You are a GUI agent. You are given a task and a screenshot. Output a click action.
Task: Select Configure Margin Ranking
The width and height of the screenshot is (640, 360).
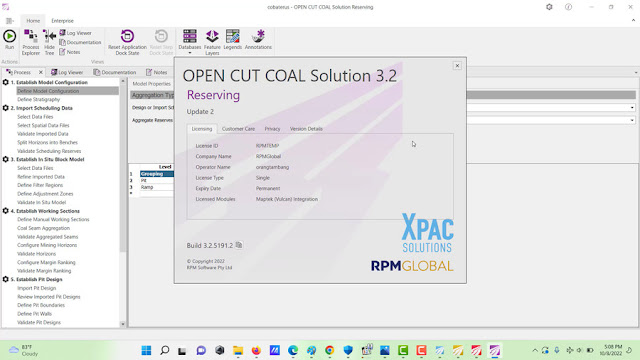[x=46, y=262]
